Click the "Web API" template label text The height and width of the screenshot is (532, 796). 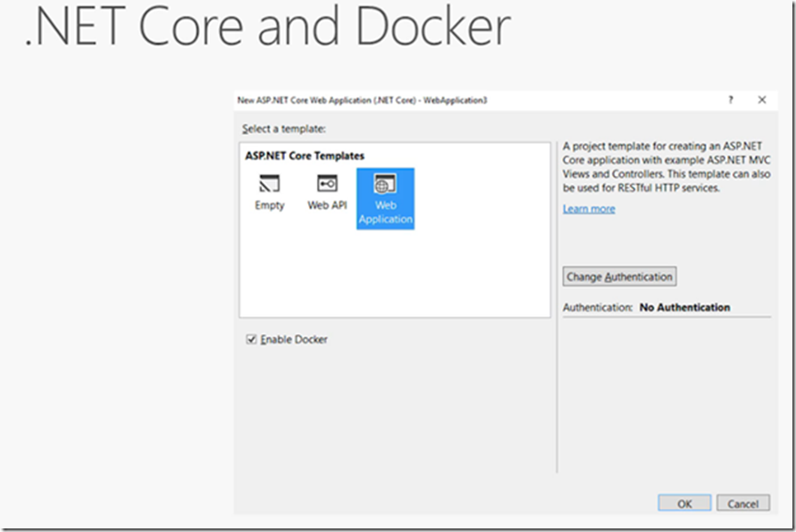(327, 205)
